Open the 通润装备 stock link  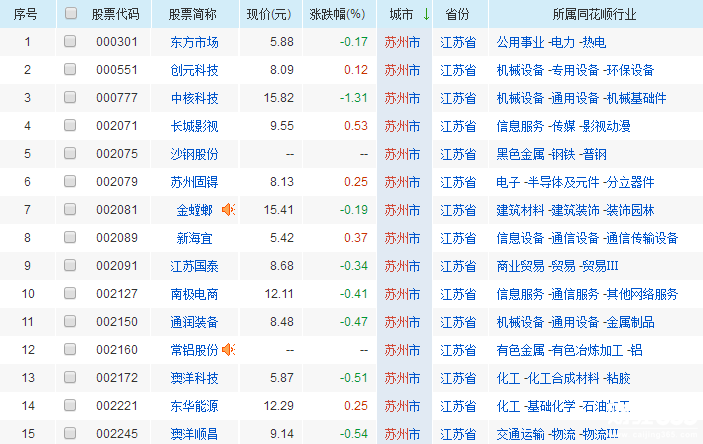194,322
